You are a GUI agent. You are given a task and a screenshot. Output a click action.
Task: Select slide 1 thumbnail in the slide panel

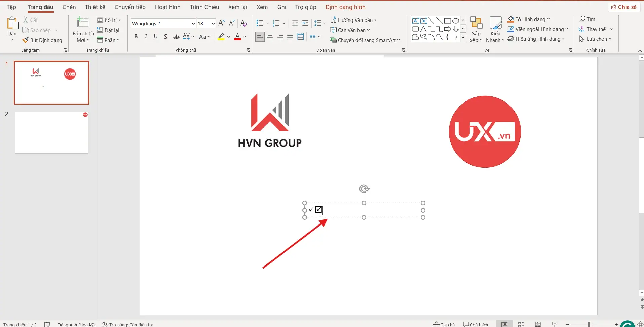[x=51, y=83]
